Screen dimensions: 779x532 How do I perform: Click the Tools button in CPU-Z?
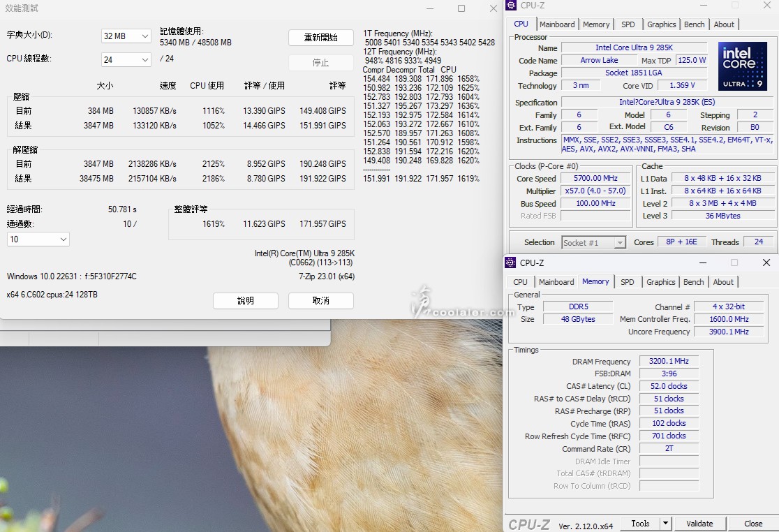tap(640, 524)
